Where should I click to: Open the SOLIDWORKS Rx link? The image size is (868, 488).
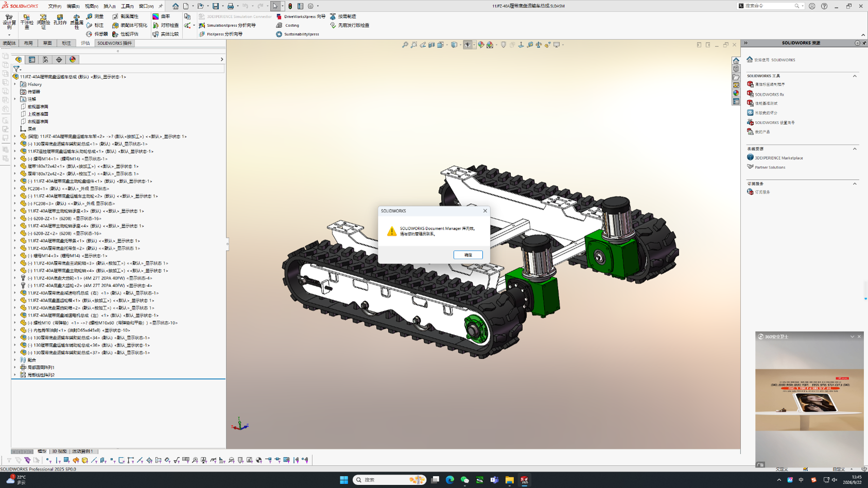pos(766,94)
